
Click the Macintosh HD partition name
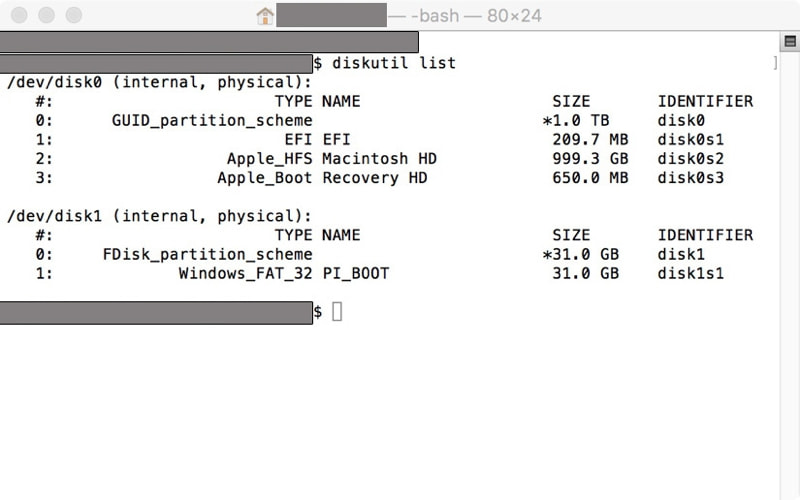click(x=380, y=159)
